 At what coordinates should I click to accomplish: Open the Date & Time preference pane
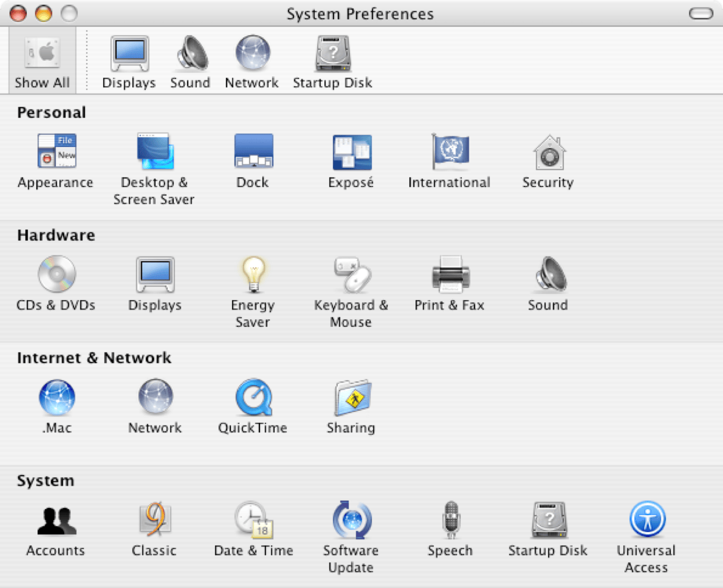coord(253,529)
